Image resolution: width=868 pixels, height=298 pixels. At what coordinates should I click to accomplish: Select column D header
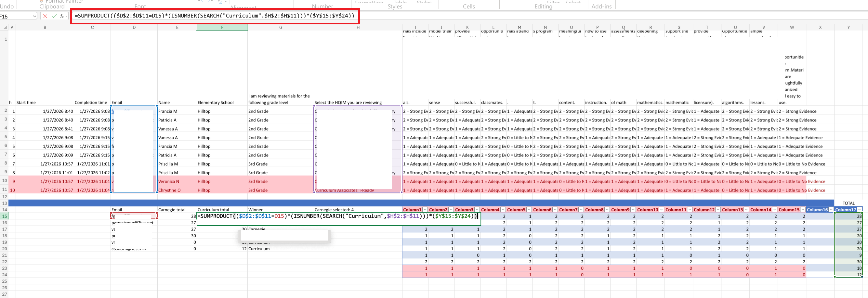click(x=134, y=27)
